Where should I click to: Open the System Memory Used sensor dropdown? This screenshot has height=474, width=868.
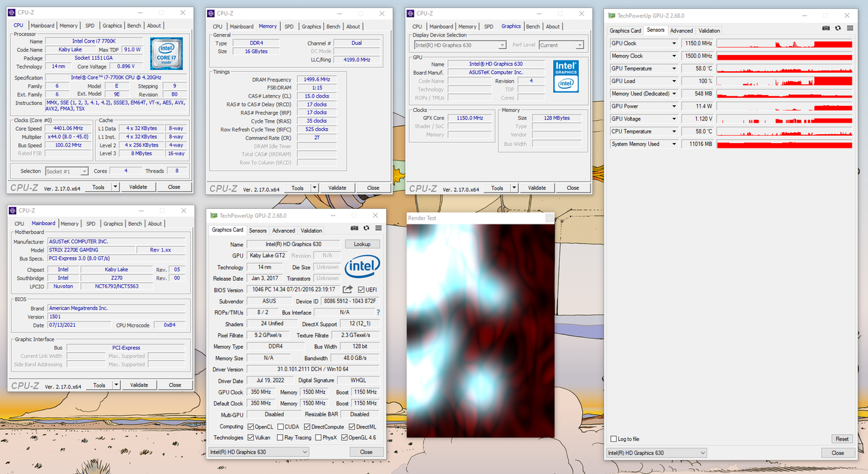tap(674, 144)
